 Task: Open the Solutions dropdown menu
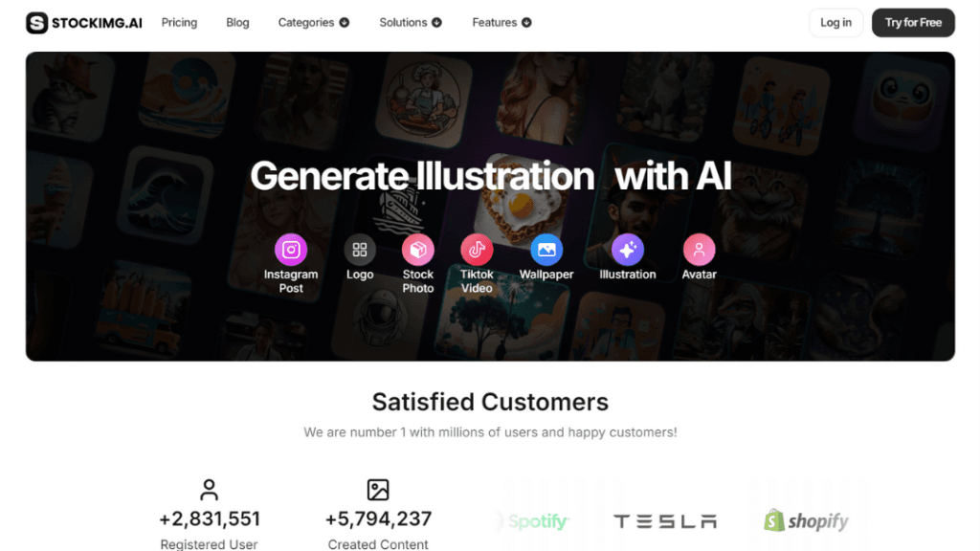[x=410, y=23]
